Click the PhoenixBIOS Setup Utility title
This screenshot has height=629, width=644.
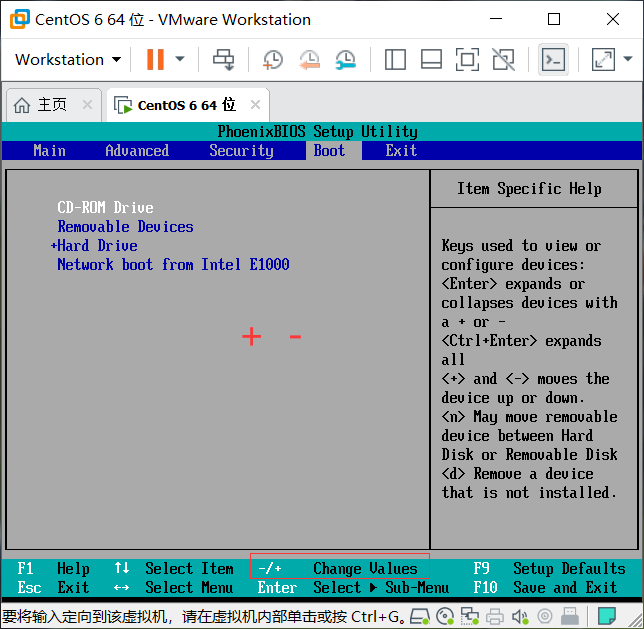tap(317, 131)
